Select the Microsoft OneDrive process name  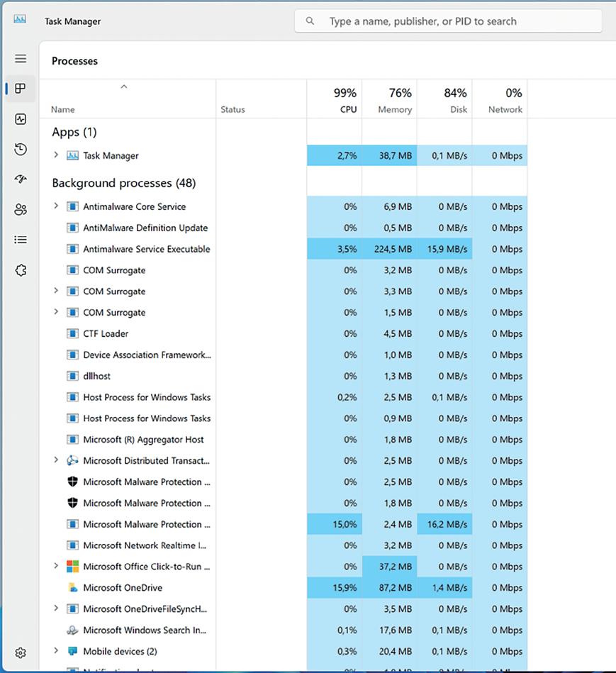pos(123,588)
